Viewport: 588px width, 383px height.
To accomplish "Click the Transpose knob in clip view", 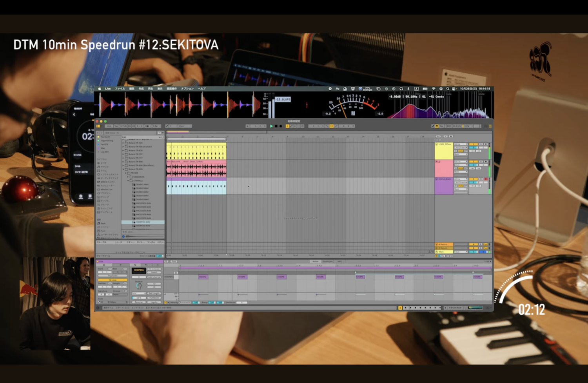I will coord(139,286).
